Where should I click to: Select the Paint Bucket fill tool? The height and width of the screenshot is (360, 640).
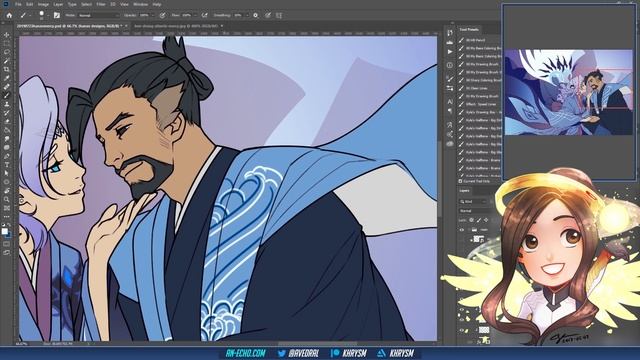[7, 130]
